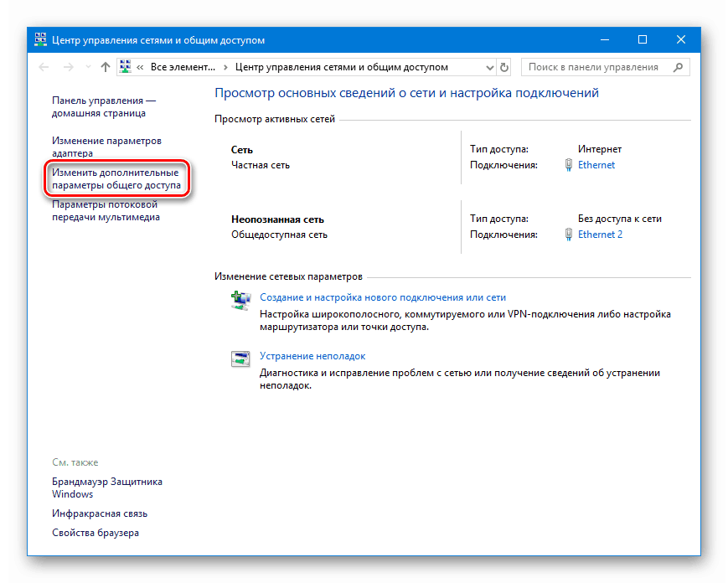Open 'Брандмауэр Защитника Windows' link
Image resolution: width=728 pixels, height=583 pixels.
107,488
